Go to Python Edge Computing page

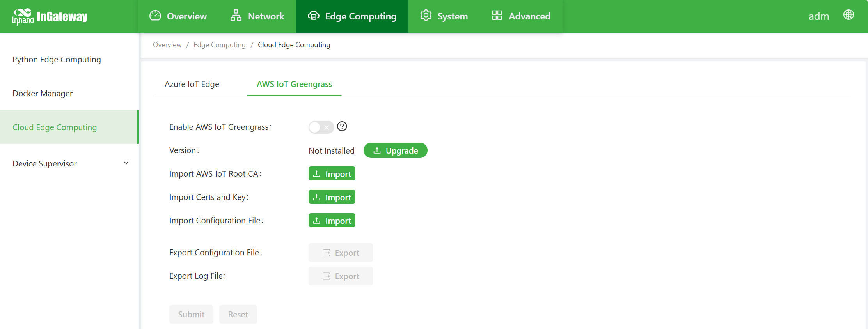57,60
